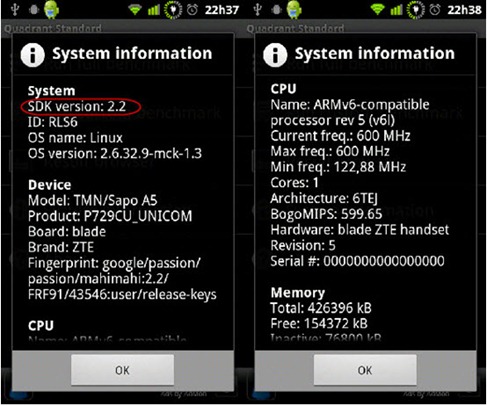Screen dimensions: 487x406
Task: Tap the USB icon on the 22h37 status bar
Action: 15,10
